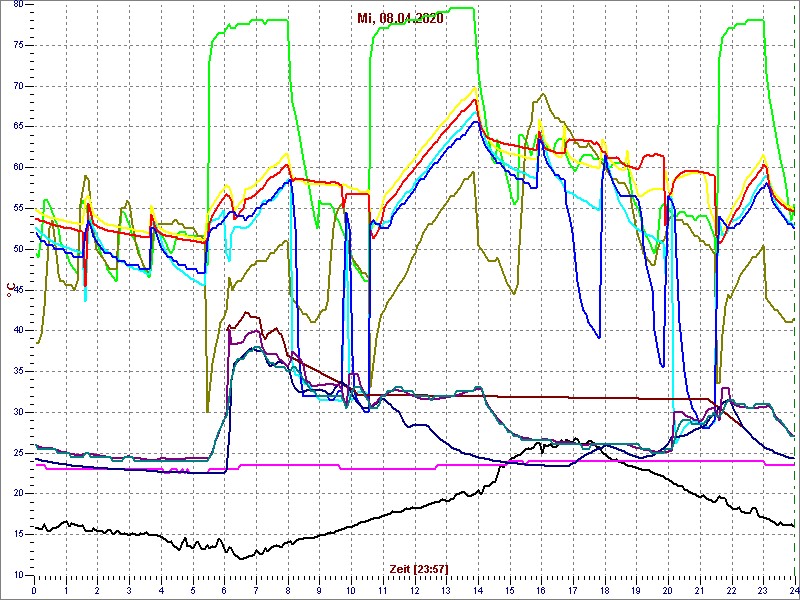This screenshot has width=800, height=600.
Task: Select hour 23 on the time axis
Action: (763, 590)
